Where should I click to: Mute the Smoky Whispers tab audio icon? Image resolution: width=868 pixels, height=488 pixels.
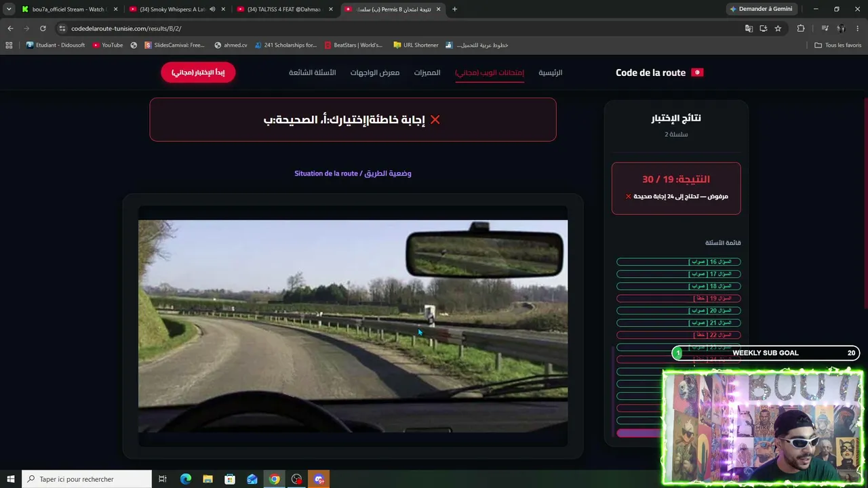[212, 9]
